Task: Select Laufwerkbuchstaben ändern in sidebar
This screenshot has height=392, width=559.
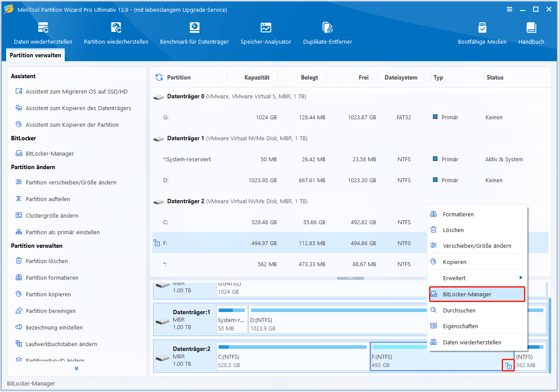Action: [56, 344]
